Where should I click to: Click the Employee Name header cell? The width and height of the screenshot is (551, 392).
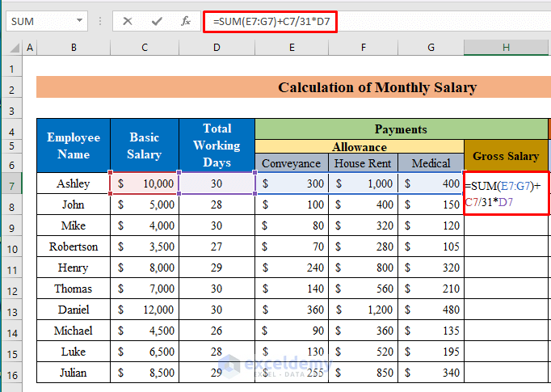[x=74, y=145]
